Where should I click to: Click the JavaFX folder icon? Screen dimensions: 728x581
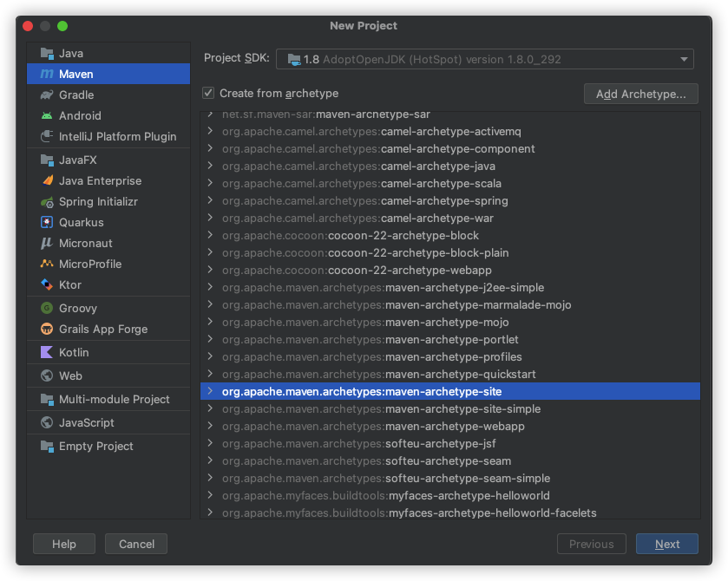click(x=47, y=160)
